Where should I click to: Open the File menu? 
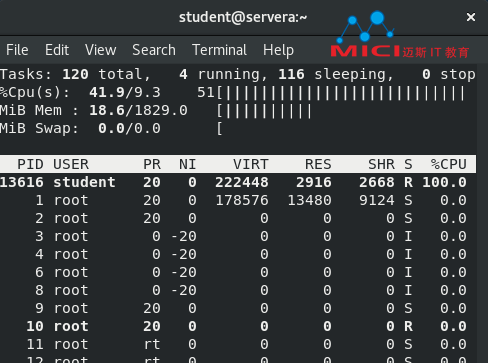(x=17, y=50)
